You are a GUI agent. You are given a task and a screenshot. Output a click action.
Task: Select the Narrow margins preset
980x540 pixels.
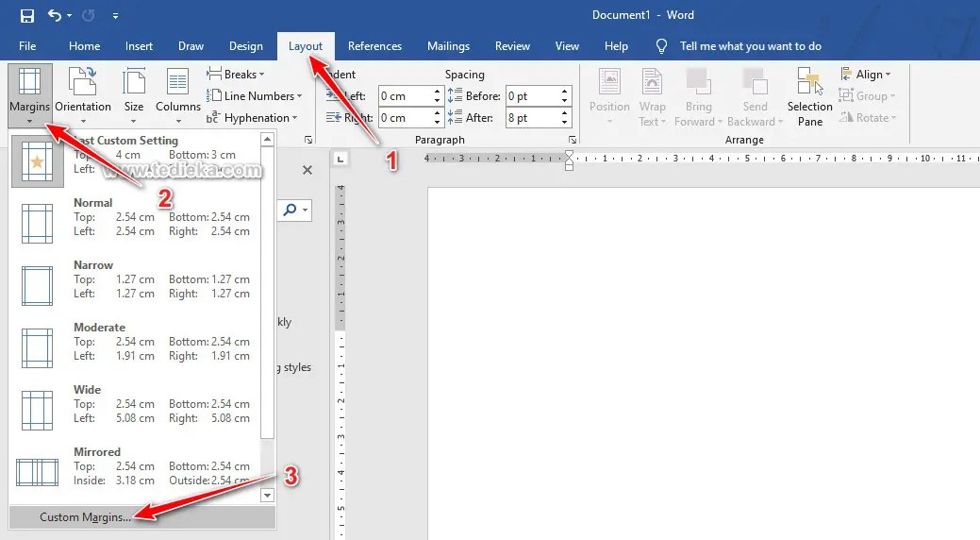135,285
